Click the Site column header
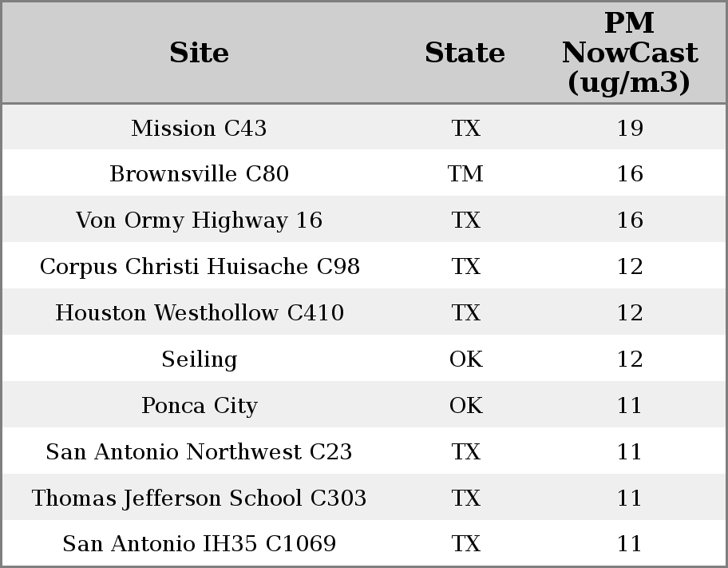 coord(199,54)
